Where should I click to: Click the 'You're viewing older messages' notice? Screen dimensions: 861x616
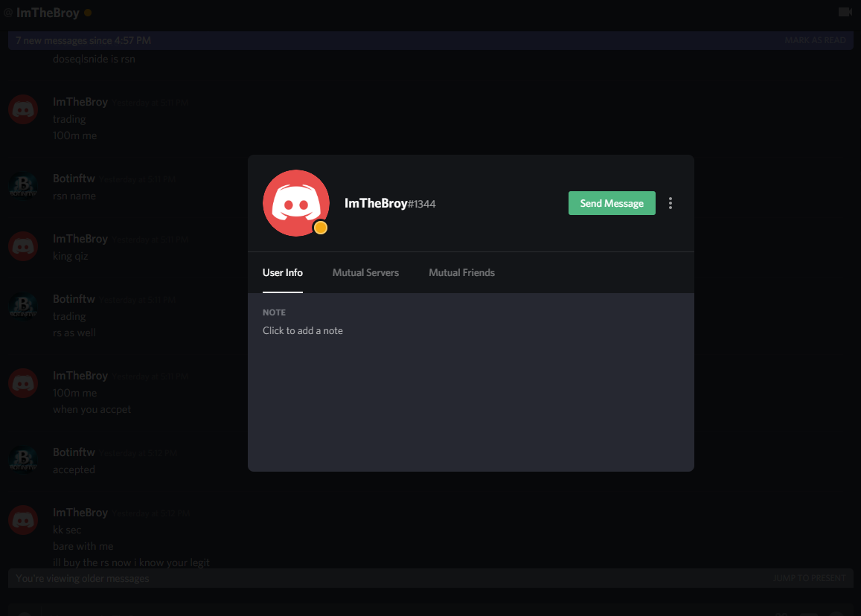[x=83, y=578]
